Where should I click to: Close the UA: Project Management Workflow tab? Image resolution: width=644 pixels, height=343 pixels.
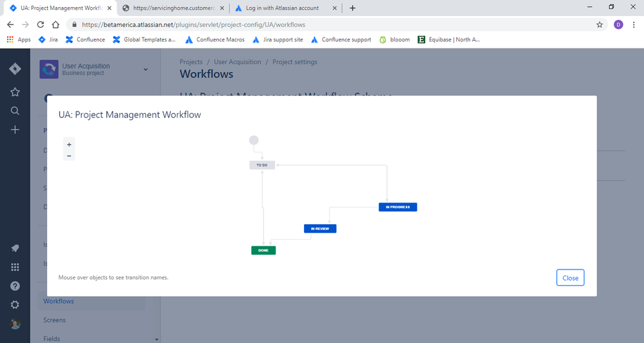pyautogui.click(x=109, y=8)
